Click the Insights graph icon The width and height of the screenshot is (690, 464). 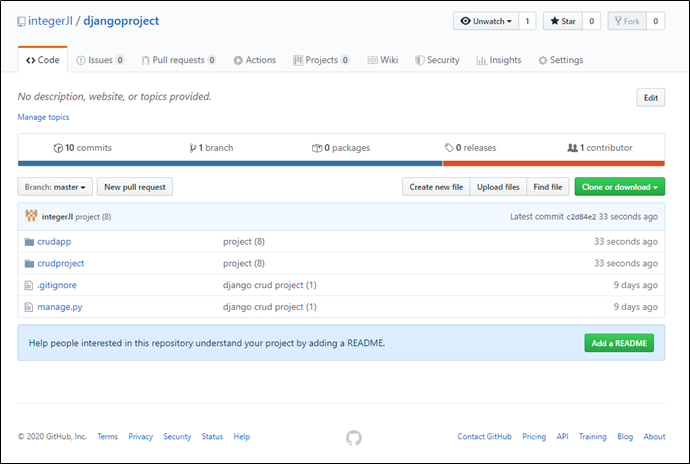point(481,60)
